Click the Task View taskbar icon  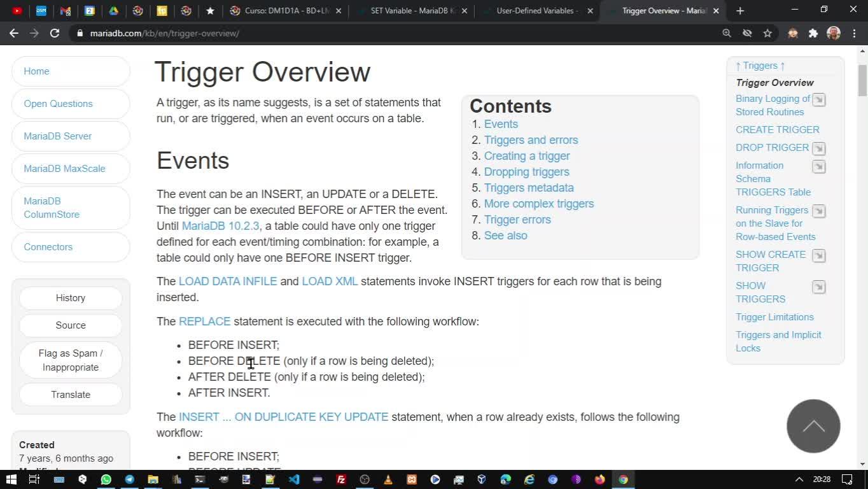point(34,479)
